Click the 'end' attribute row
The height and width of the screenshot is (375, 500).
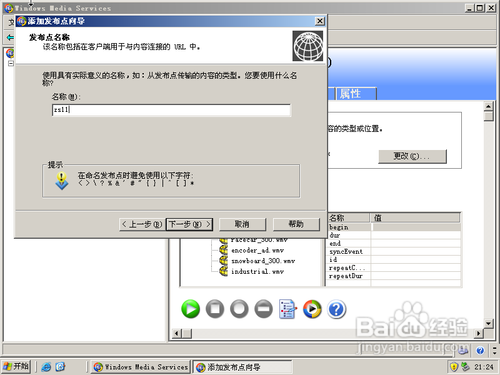[394, 243]
